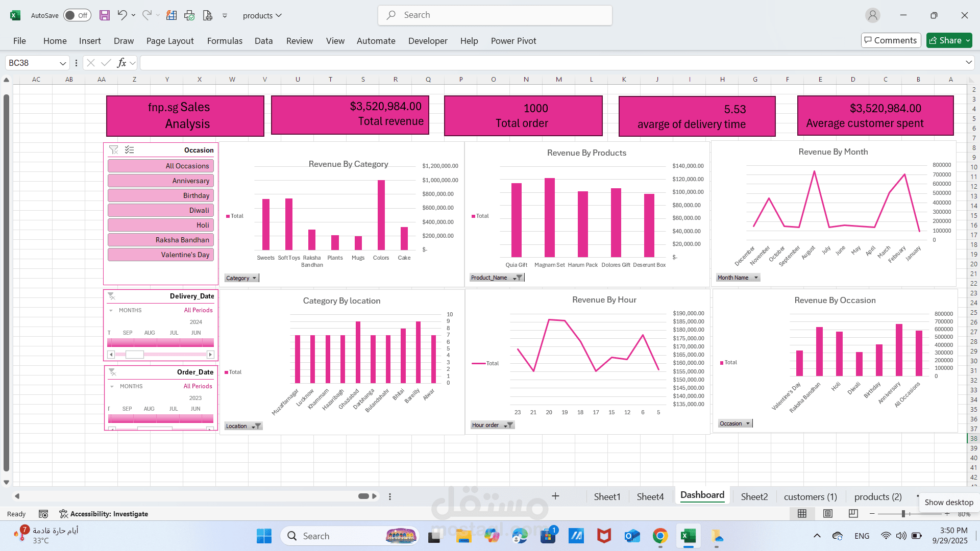Select Holi in Occasion slicer

[161, 225]
